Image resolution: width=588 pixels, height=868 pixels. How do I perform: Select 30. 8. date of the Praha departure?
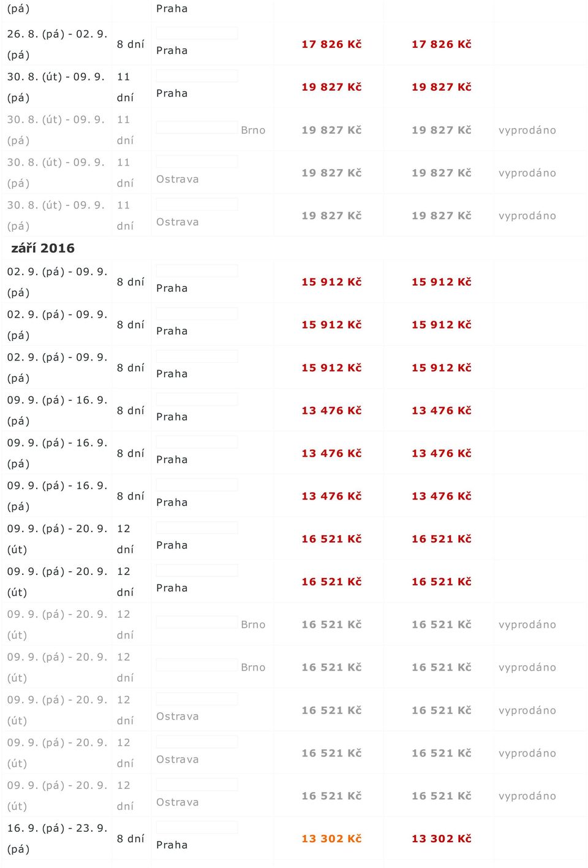[x=56, y=87]
